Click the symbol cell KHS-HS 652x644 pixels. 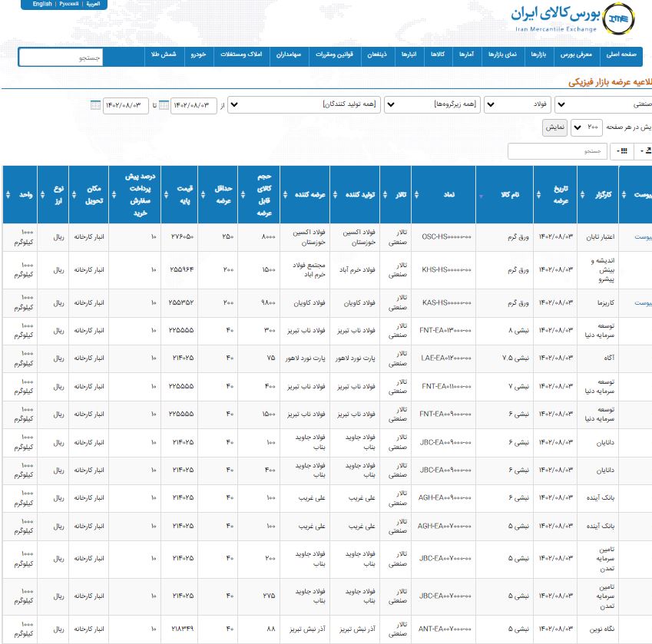pos(447,269)
